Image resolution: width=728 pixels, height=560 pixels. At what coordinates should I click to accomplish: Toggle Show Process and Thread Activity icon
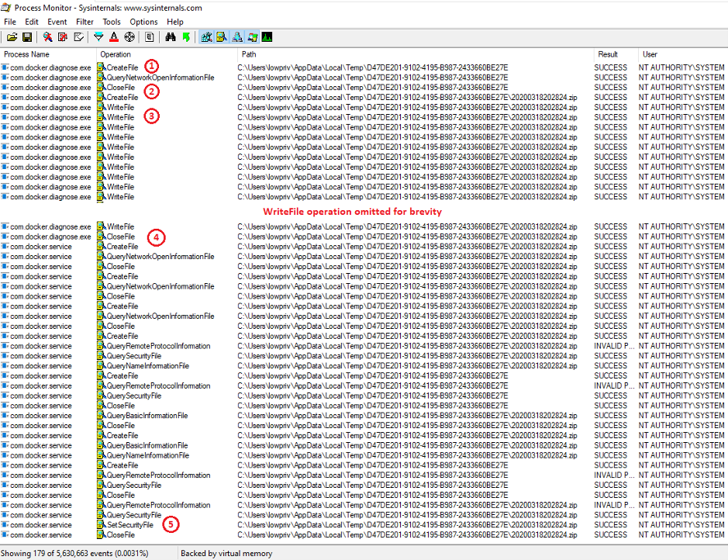[x=252, y=37]
